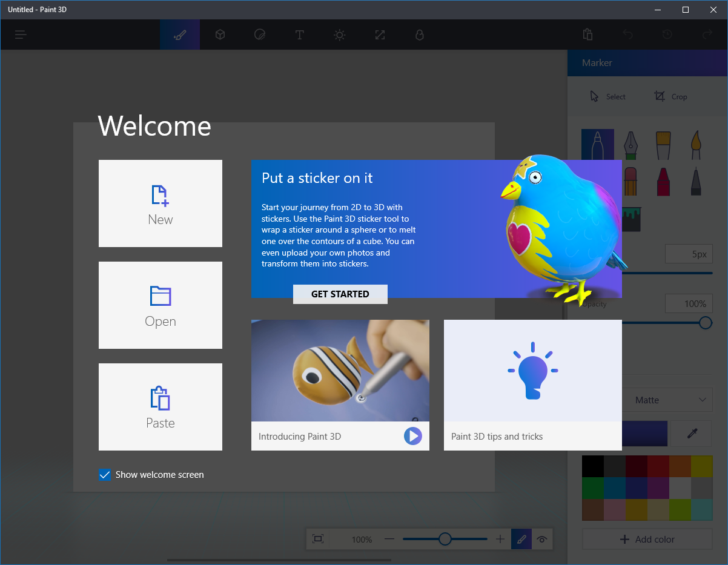
Task: Open the hamburger Expand menu
Action: coord(21,35)
